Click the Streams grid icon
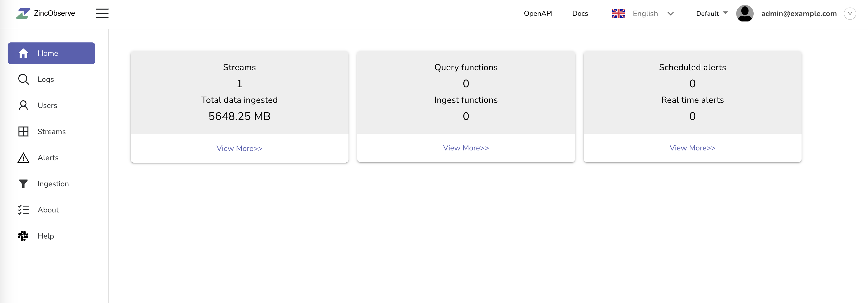868x303 pixels. [23, 132]
